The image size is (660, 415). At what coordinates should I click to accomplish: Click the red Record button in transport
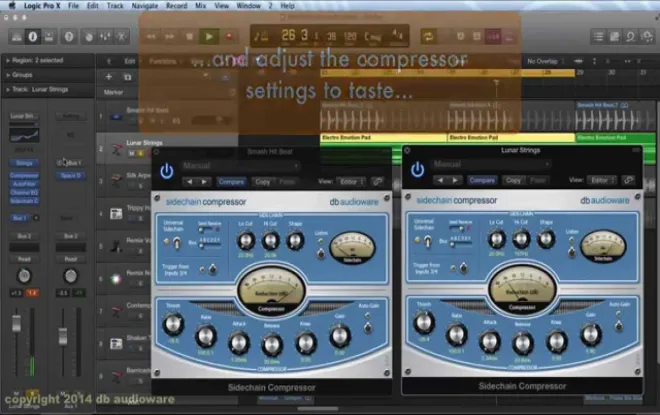tap(229, 37)
